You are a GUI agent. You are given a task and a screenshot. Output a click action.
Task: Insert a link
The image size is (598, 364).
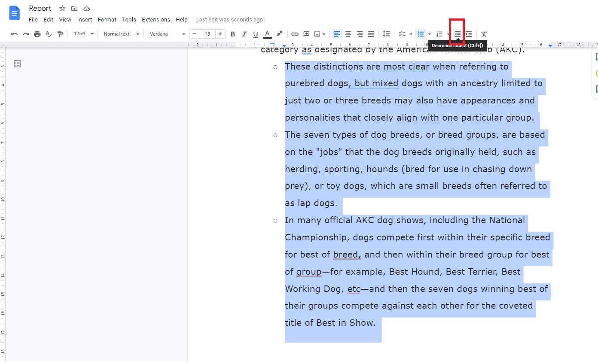point(295,34)
